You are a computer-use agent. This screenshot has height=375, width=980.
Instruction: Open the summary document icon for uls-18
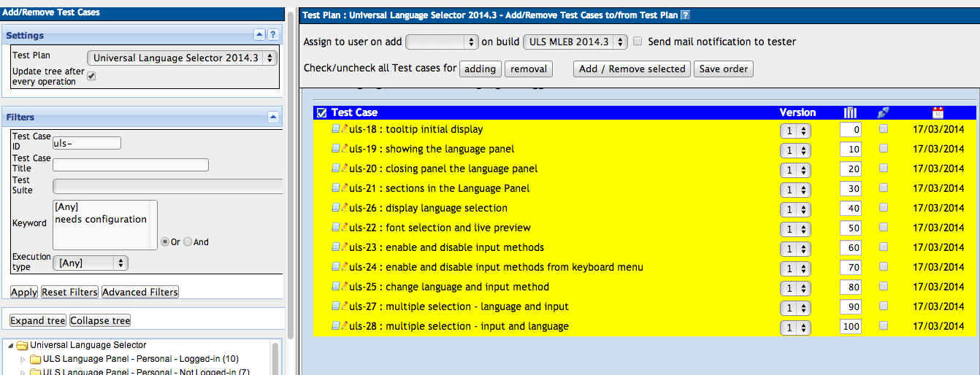point(336,128)
